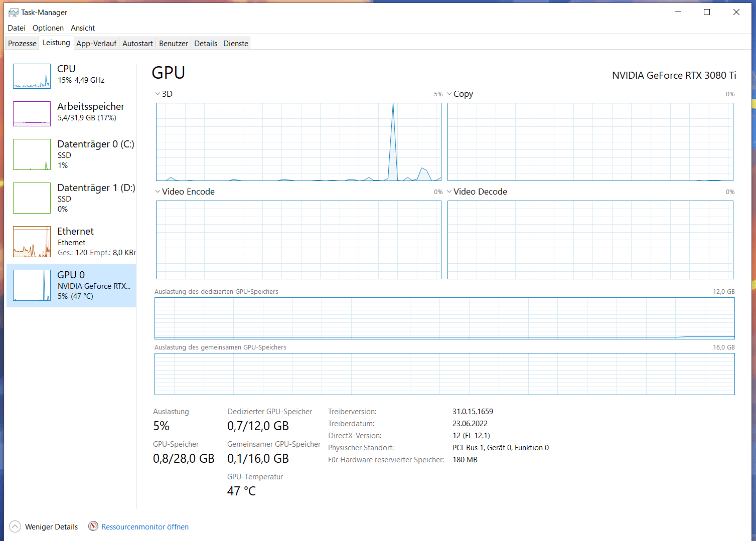Screen dimensions: 756x541
Task: Open the Ansicht menu
Action: click(83, 28)
